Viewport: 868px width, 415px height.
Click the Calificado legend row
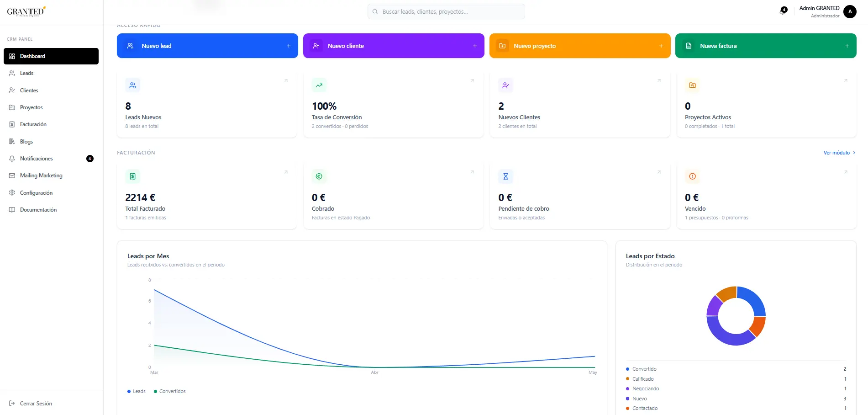[x=736, y=379]
